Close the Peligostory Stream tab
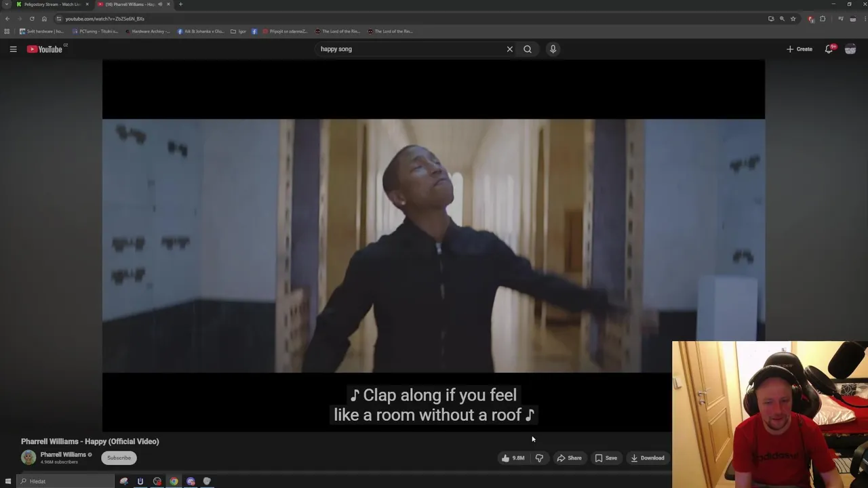Screen dimensions: 868x488 [87, 4]
